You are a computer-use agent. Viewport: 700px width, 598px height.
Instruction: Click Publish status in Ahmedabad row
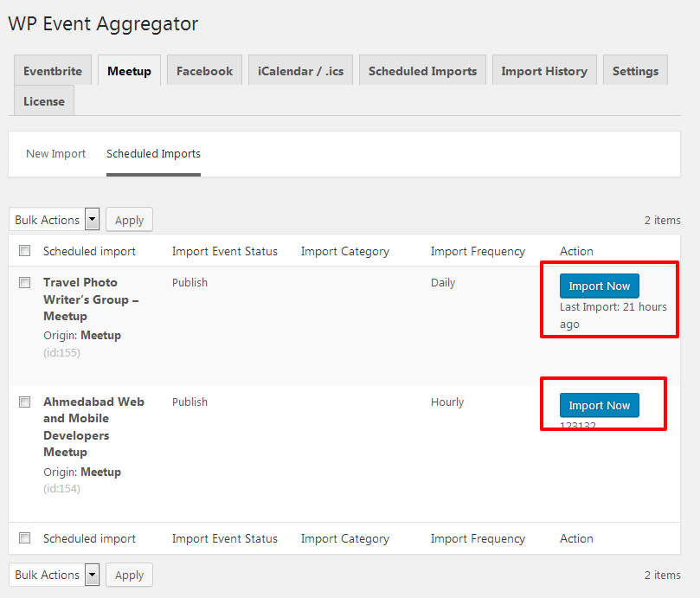coord(189,402)
